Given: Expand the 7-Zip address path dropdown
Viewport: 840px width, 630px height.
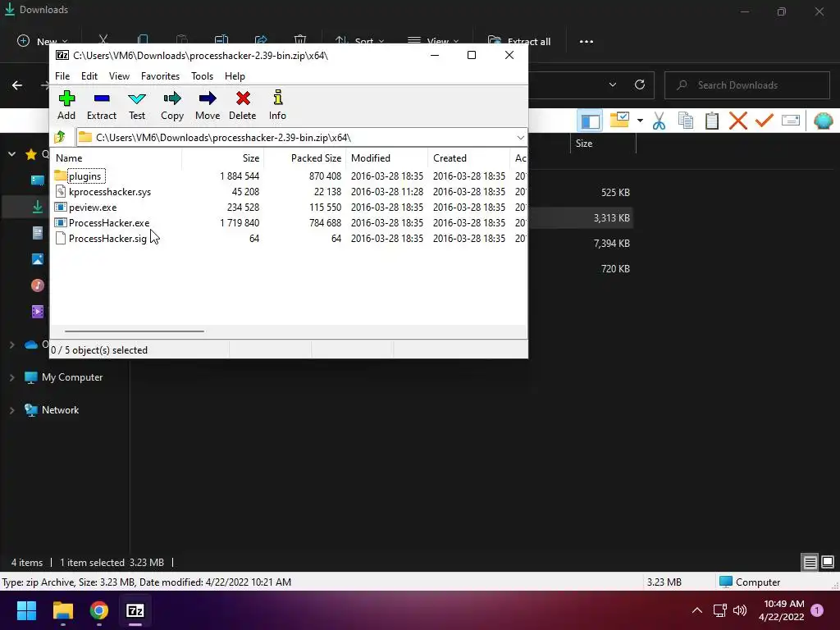Looking at the screenshot, I should pos(520,138).
